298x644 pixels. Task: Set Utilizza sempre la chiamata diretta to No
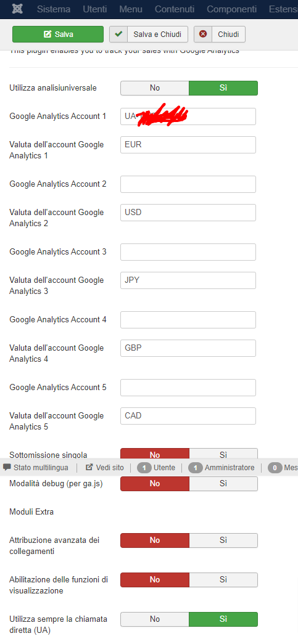pos(154,619)
